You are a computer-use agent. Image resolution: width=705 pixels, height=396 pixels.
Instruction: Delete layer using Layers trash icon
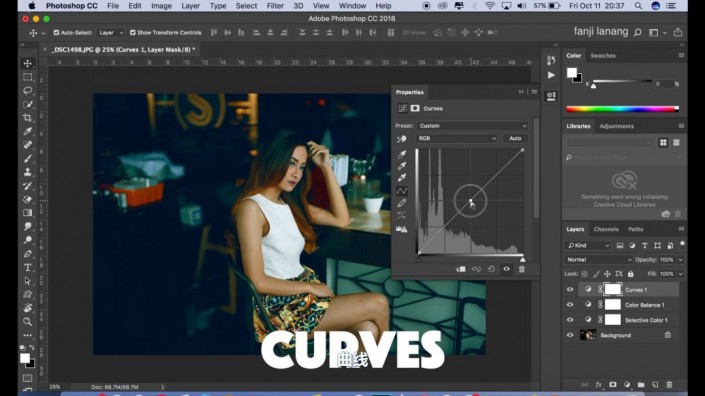[669, 385]
